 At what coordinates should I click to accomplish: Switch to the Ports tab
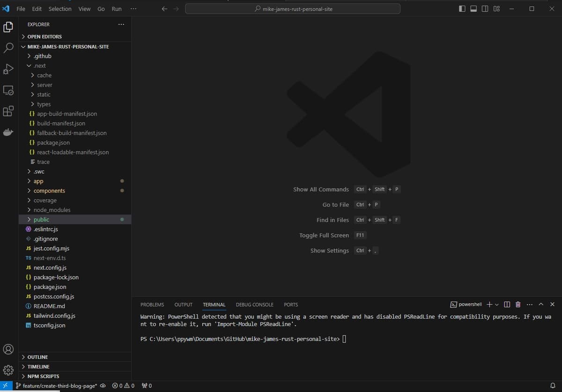pos(291,305)
